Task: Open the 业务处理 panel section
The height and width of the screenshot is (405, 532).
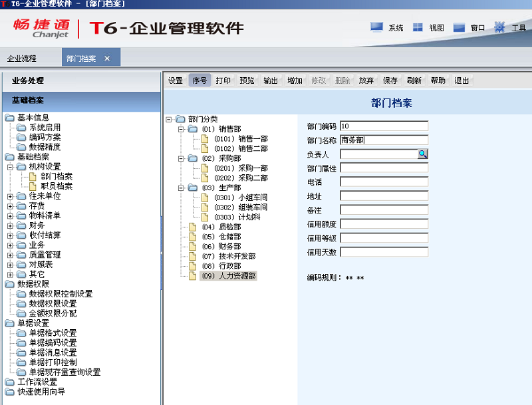Action: pyautogui.click(x=81, y=80)
